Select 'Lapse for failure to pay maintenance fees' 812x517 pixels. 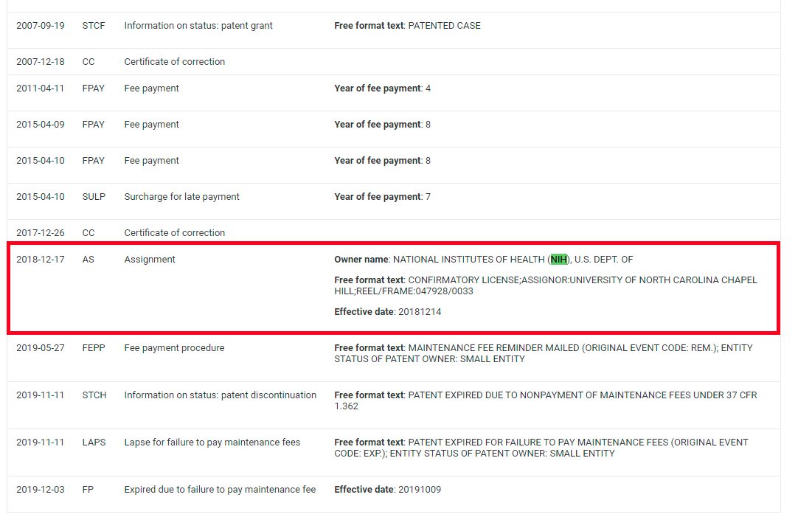point(212,443)
